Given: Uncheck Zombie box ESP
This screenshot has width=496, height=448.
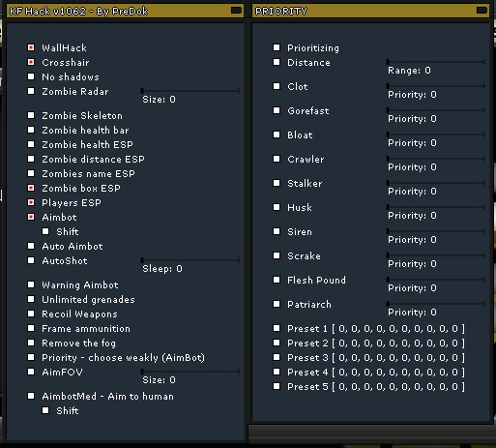Looking at the screenshot, I should 31,188.
